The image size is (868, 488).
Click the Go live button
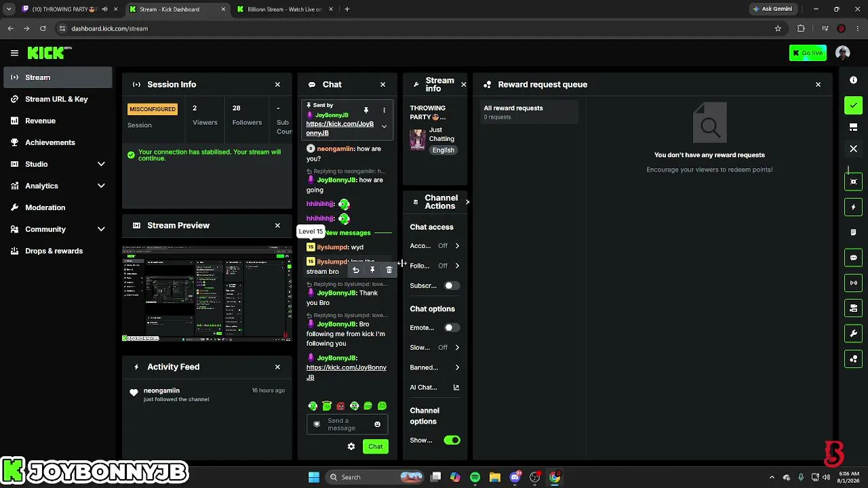pyautogui.click(x=808, y=53)
